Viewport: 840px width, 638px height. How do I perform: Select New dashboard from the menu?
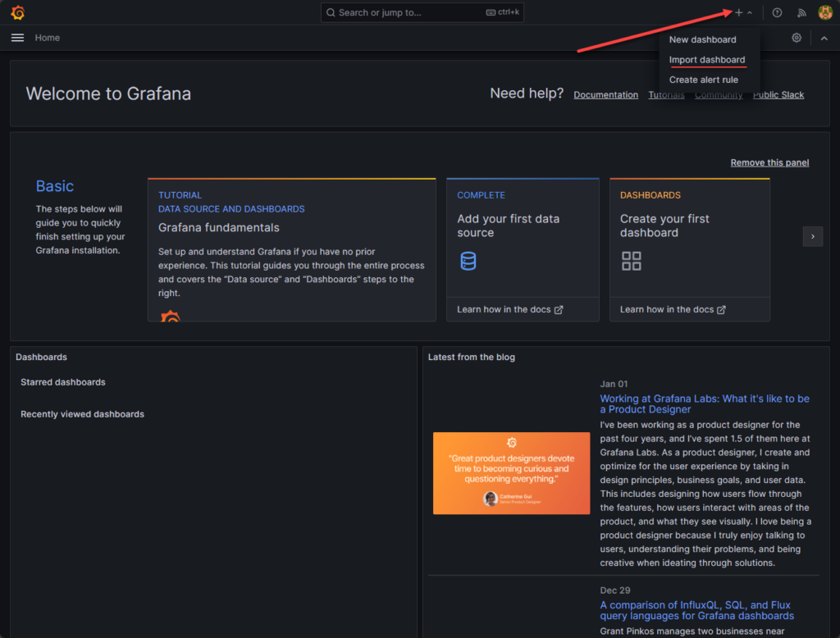[703, 39]
